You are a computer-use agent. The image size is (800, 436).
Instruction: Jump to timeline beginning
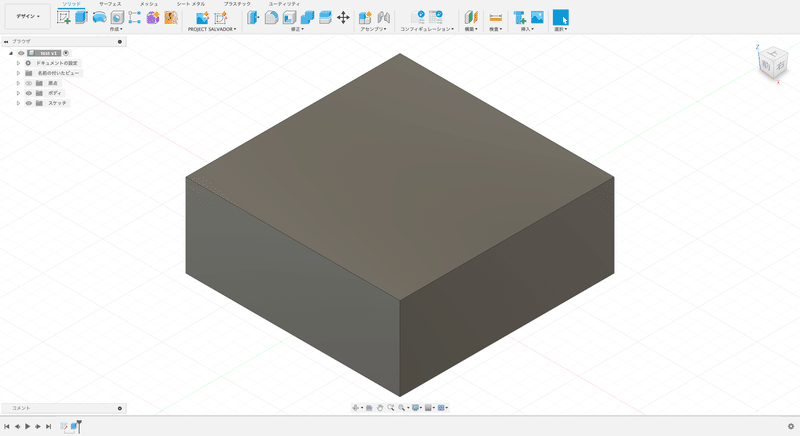7,426
